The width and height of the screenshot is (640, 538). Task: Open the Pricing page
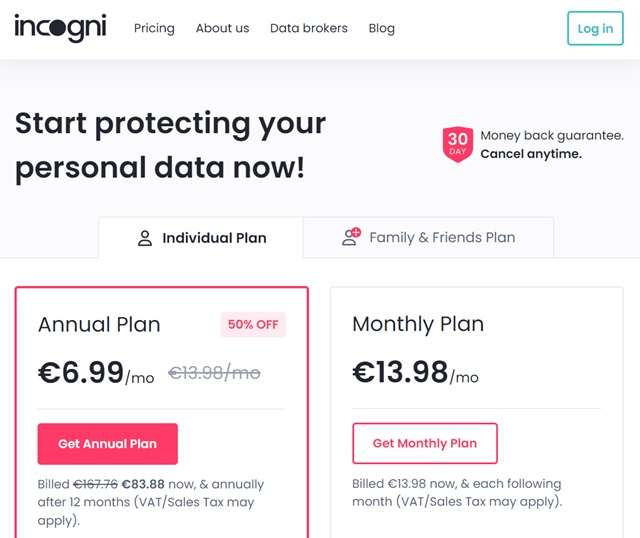[x=154, y=28]
